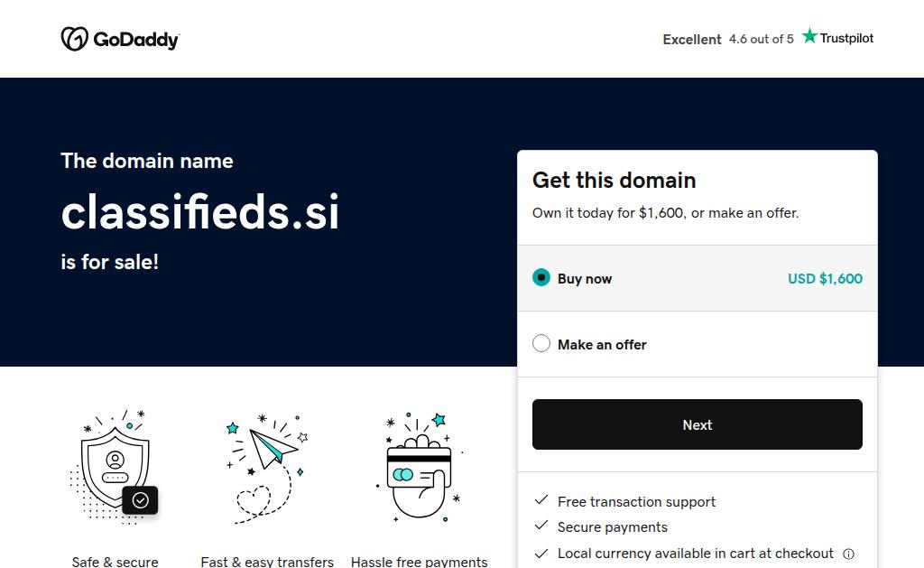This screenshot has width=924, height=568.
Task: Click the Safe & secure label
Action: coord(115,562)
